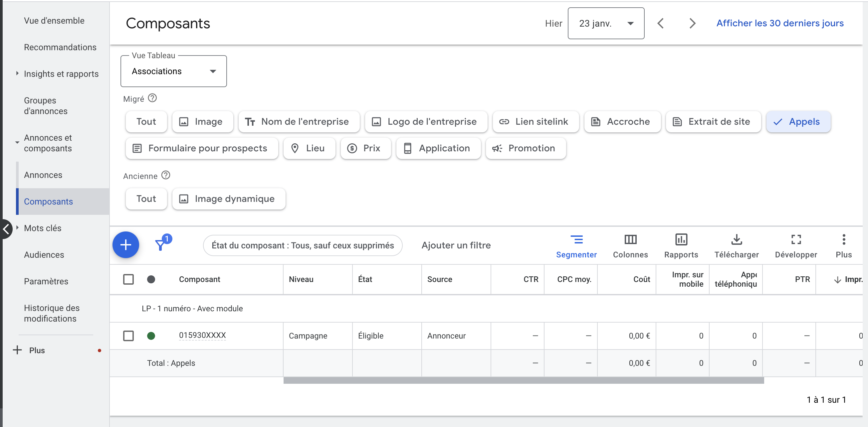
Task: Sort by the Impr. column arrow
Action: pyautogui.click(x=837, y=279)
